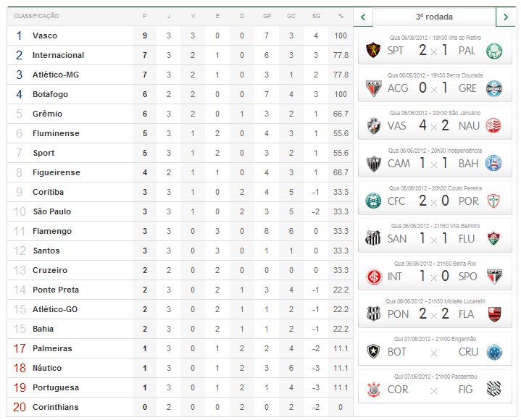Viewport: 521px width, 420px height.
Task: Click the CLASSIFICAÇÃO column header
Action: click(36, 16)
